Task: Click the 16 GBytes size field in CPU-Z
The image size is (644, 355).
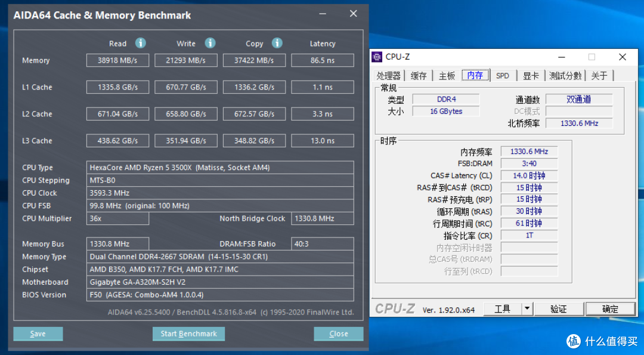Action: 446,111
